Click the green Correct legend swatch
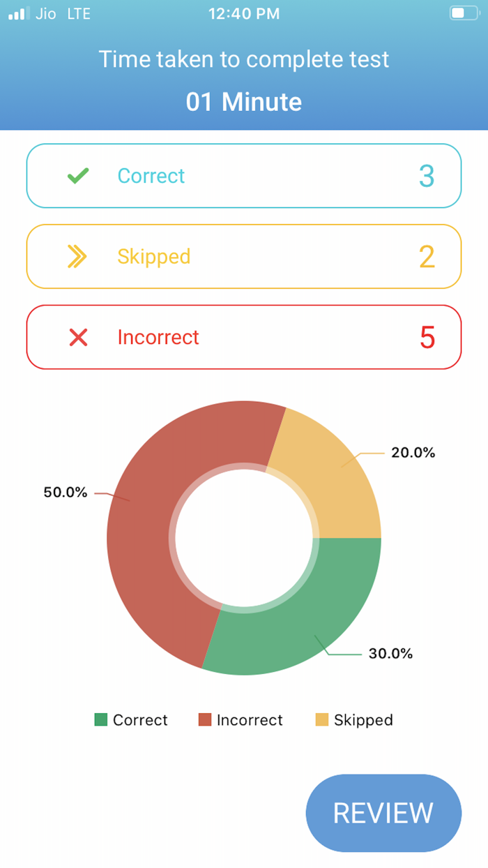The height and width of the screenshot is (868, 488). click(x=101, y=719)
